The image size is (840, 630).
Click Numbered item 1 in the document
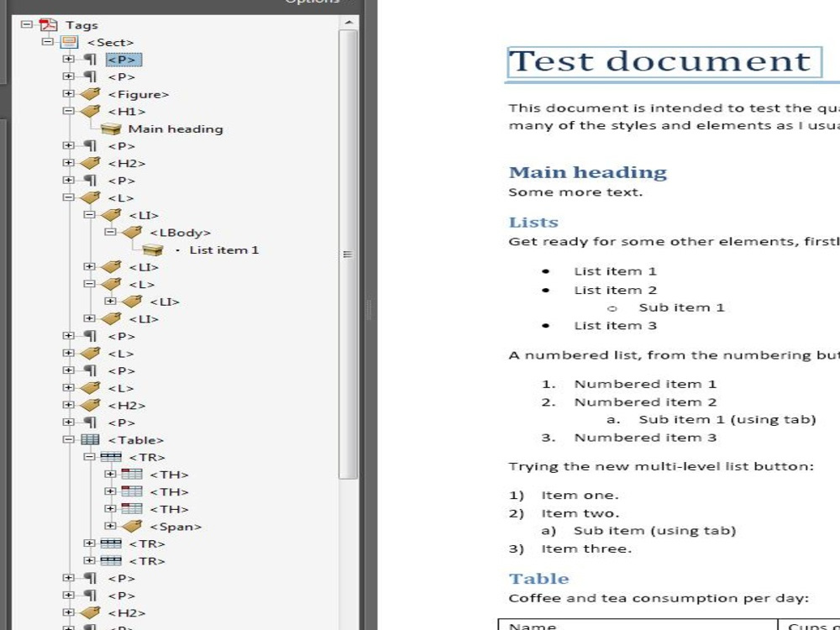[645, 384]
